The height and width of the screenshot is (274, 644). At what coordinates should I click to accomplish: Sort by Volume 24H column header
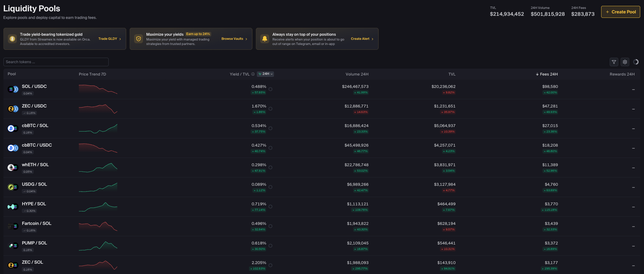357,74
